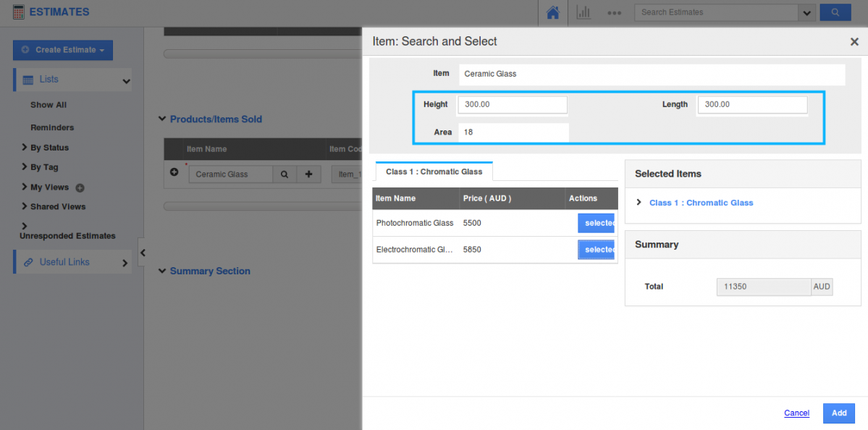This screenshot has width=868, height=430.
Task: Click the plus icon beside Ceramic Glass
Action: point(308,174)
